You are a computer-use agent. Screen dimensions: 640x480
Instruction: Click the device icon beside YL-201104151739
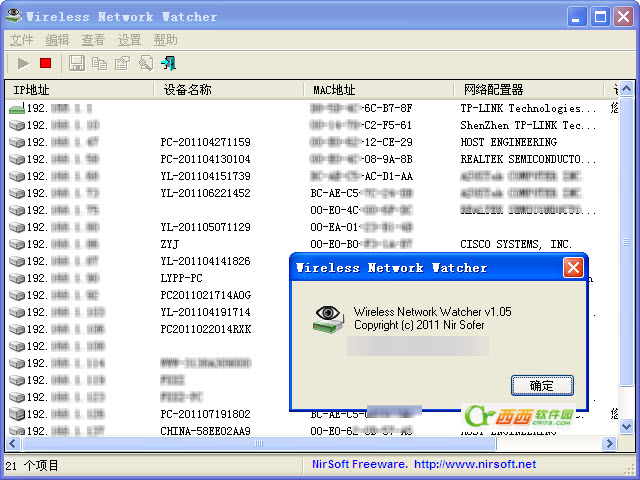(17, 176)
